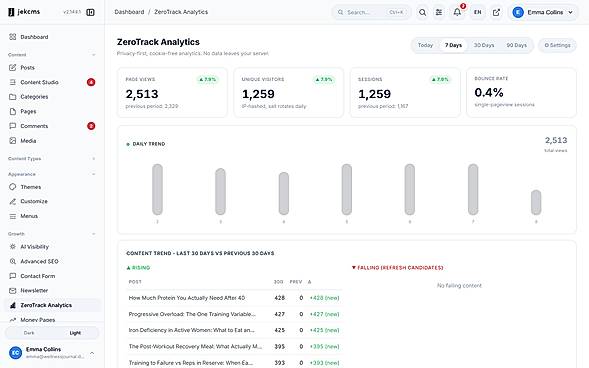Click the Page Views stat card
This screenshot has width=589, height=368.
172,93
